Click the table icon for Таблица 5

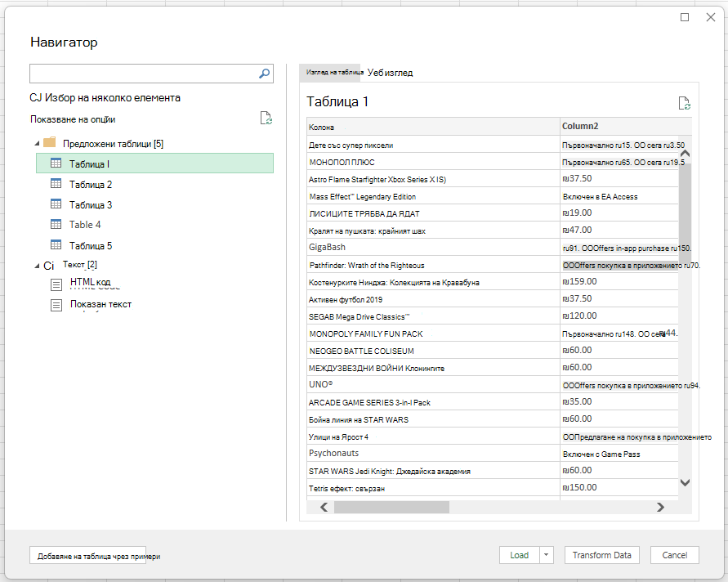56,244
